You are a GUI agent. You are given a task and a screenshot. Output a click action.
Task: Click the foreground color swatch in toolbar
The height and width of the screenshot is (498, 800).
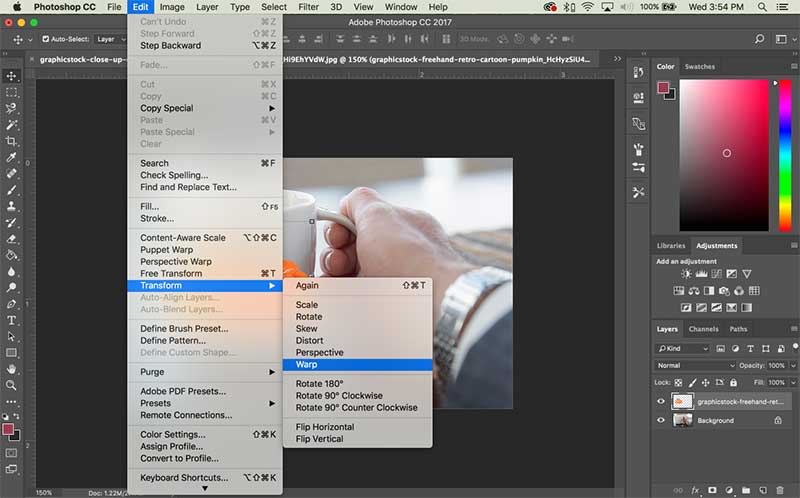8,430
